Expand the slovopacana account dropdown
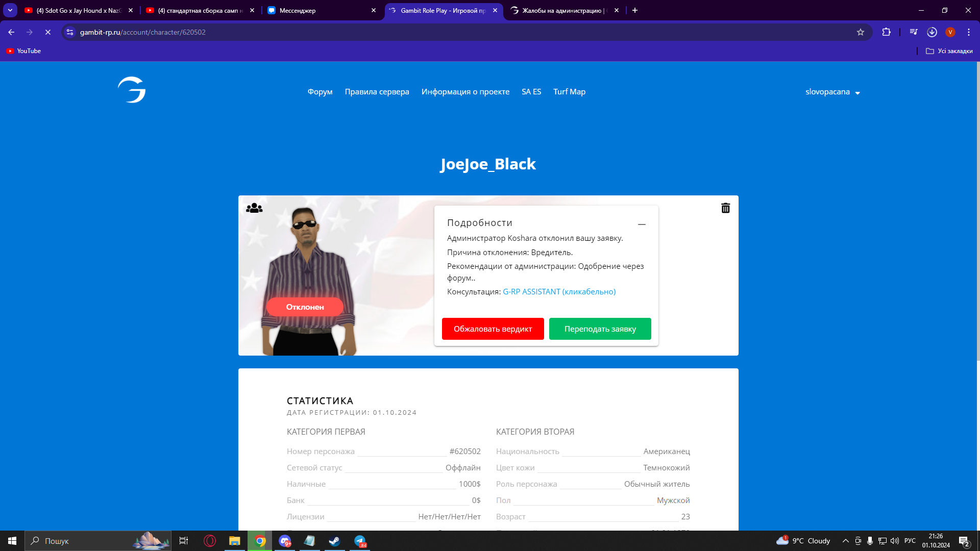 tap(832, 92)
